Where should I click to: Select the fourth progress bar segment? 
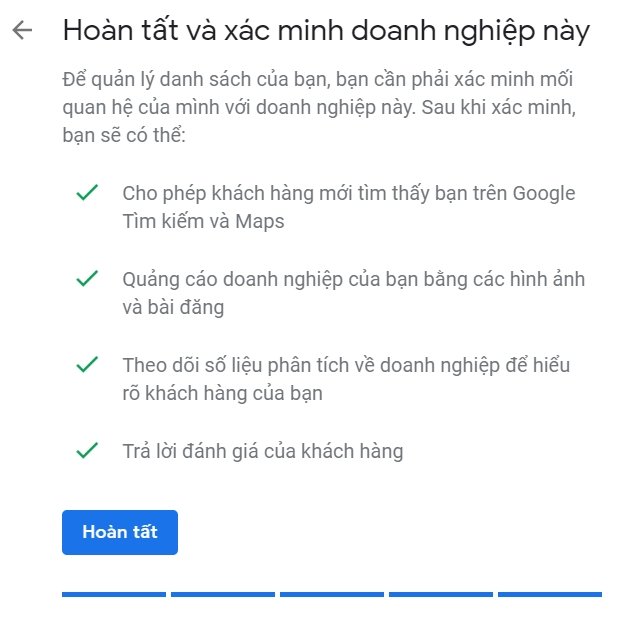[441, 594]
